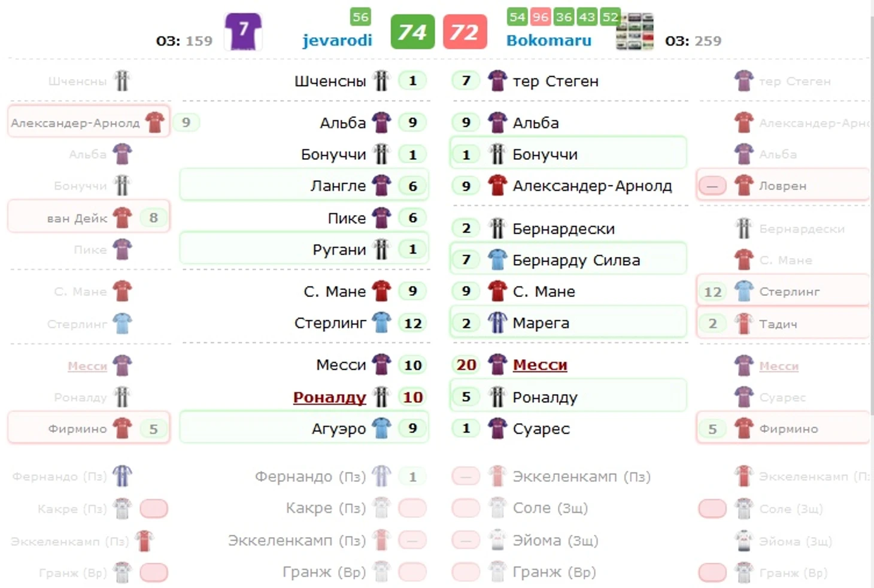Click the red pill next to Какре (Пз) on left
Viewport: 874px width, 588px height.
[x=154, y=508]
